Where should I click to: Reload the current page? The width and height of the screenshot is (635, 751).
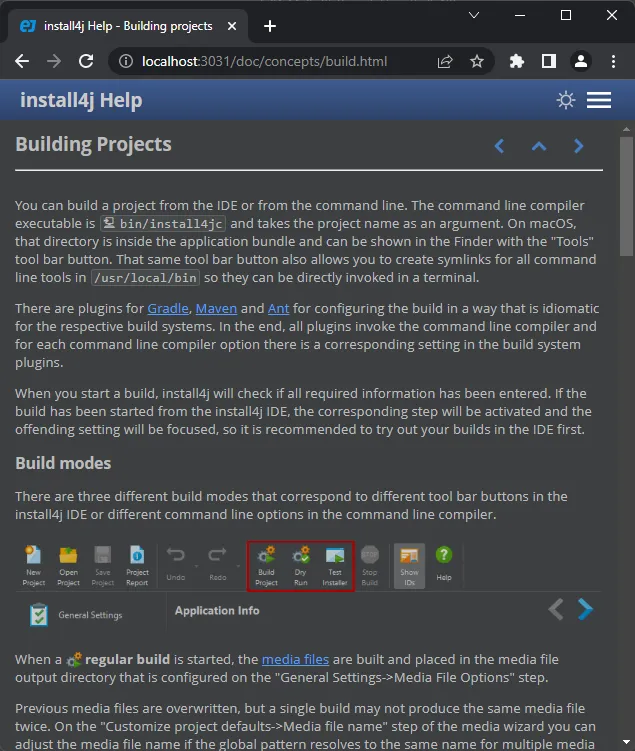point(86,61)
